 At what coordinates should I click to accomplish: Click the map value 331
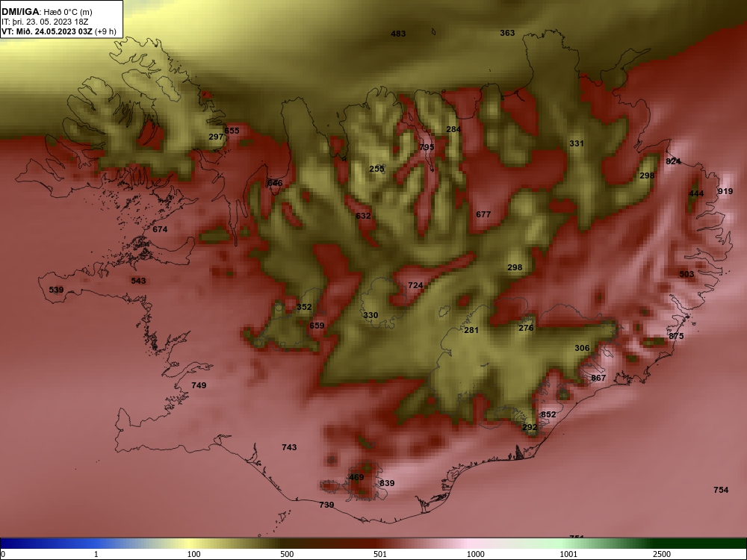coord(577,143)
